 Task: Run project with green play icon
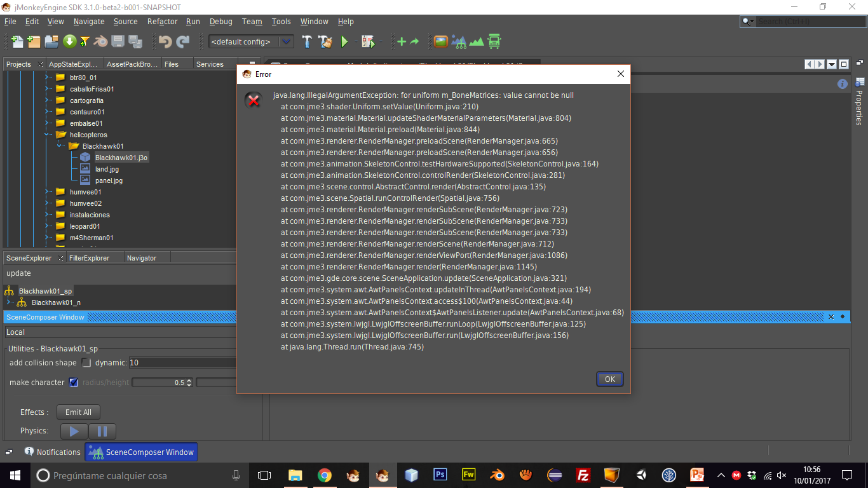pos(344,41)
